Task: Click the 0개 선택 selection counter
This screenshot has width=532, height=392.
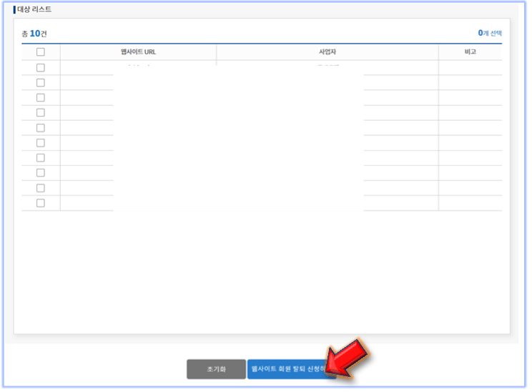Action: click(x=490, y=33)
